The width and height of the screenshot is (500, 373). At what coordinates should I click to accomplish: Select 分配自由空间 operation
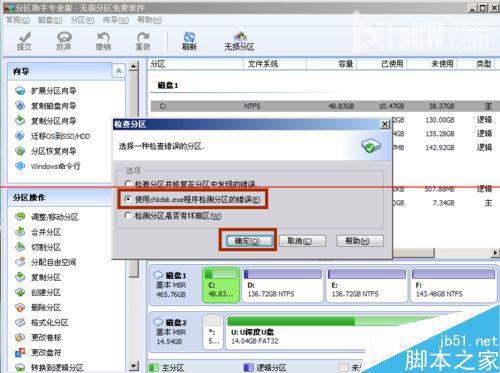click(x=53, y=262)
